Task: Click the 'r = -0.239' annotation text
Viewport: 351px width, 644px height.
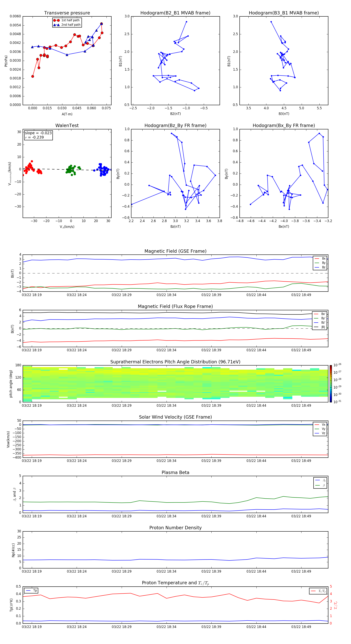Action: pos(35,137)
